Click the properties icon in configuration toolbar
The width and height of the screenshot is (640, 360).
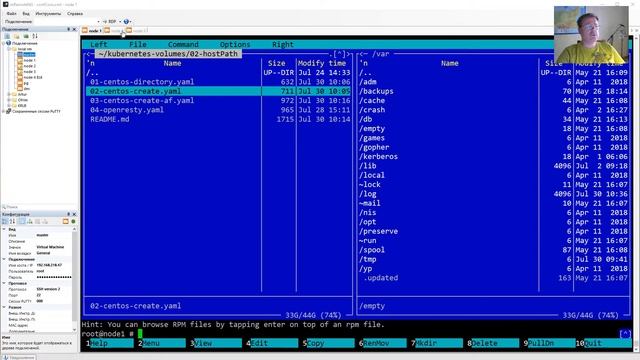click(x=22, y=221)
